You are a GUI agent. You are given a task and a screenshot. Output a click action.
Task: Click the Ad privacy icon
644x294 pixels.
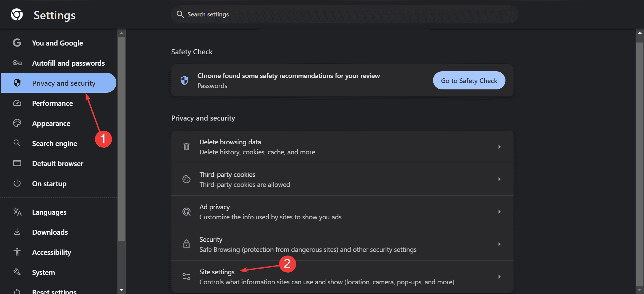click(x=186, y=212)
